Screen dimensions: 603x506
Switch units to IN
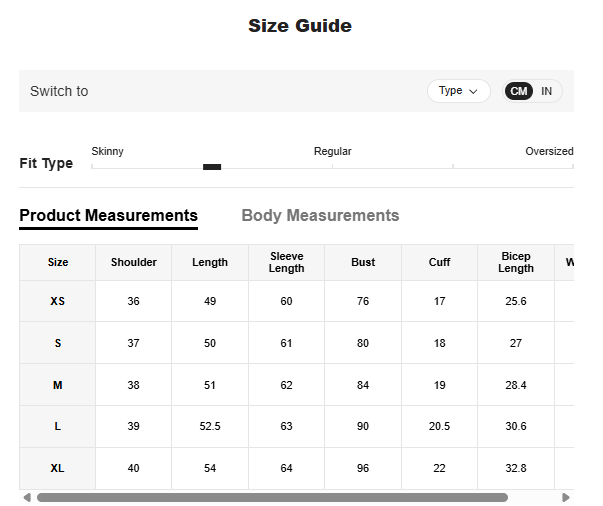pyautogui.click(x=547, y=91)
